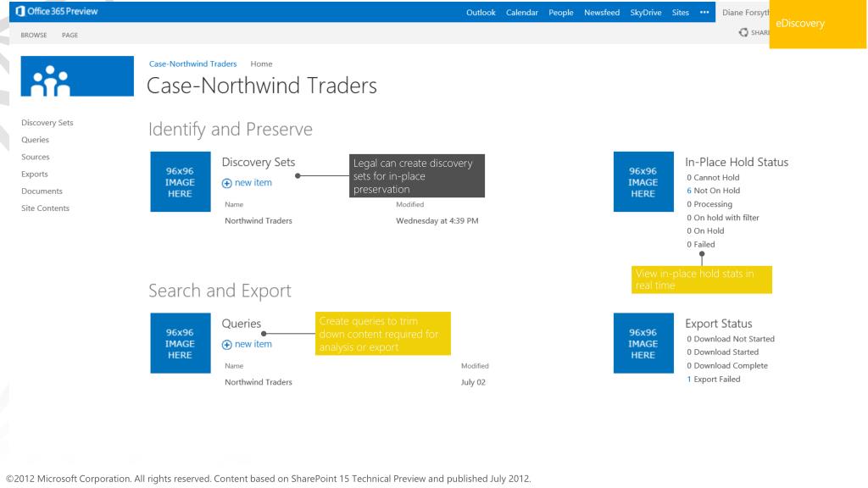Open Sites in the top bar

tap(681, 12)
